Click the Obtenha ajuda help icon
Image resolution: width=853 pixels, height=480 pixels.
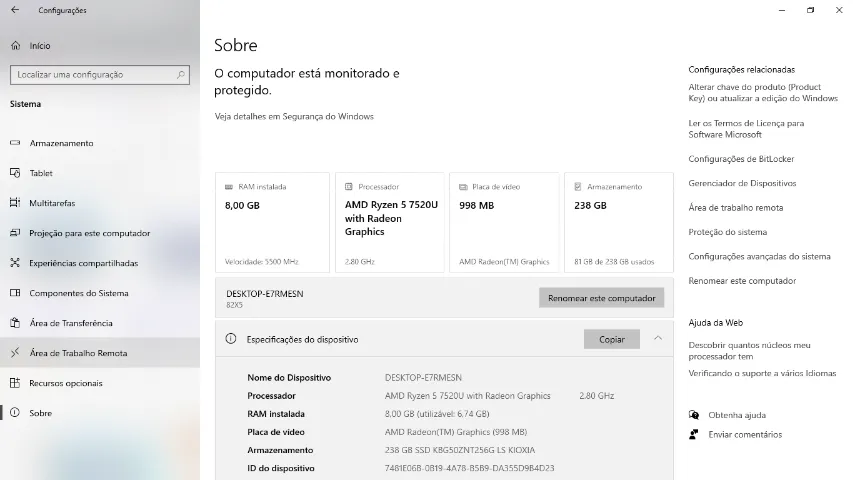pyautogui.click(x=694, y=415)
